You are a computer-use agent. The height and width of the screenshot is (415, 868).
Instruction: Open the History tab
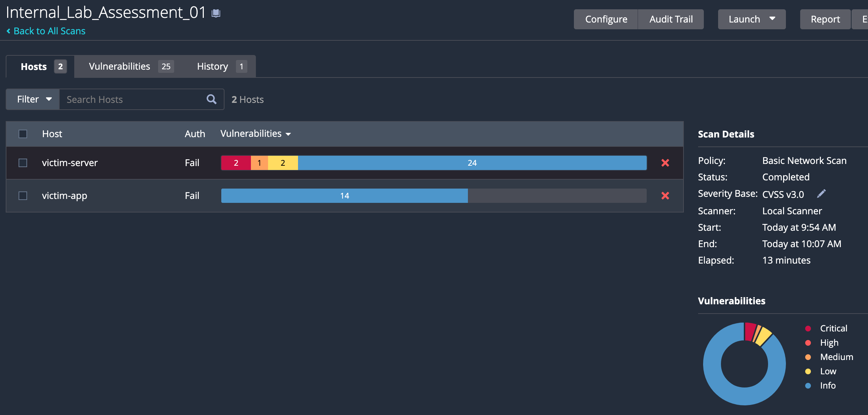click(221, 66)
